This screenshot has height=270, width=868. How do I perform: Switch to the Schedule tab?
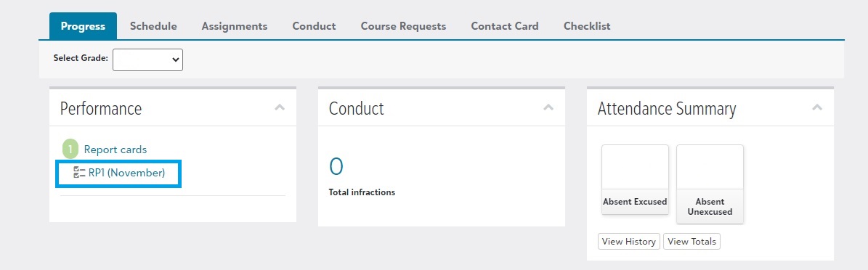click(153, 26)
